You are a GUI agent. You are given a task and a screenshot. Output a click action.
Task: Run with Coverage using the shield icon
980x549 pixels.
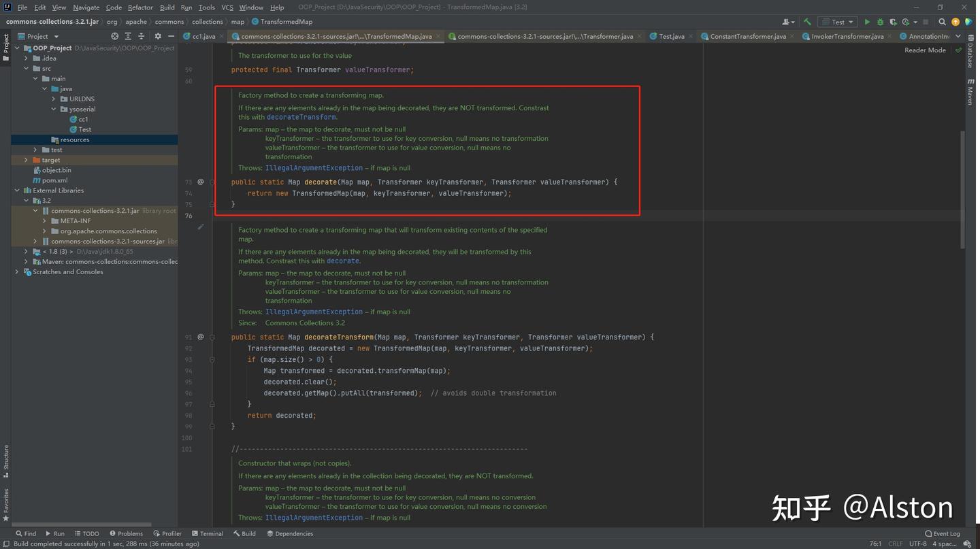[893, 22]
